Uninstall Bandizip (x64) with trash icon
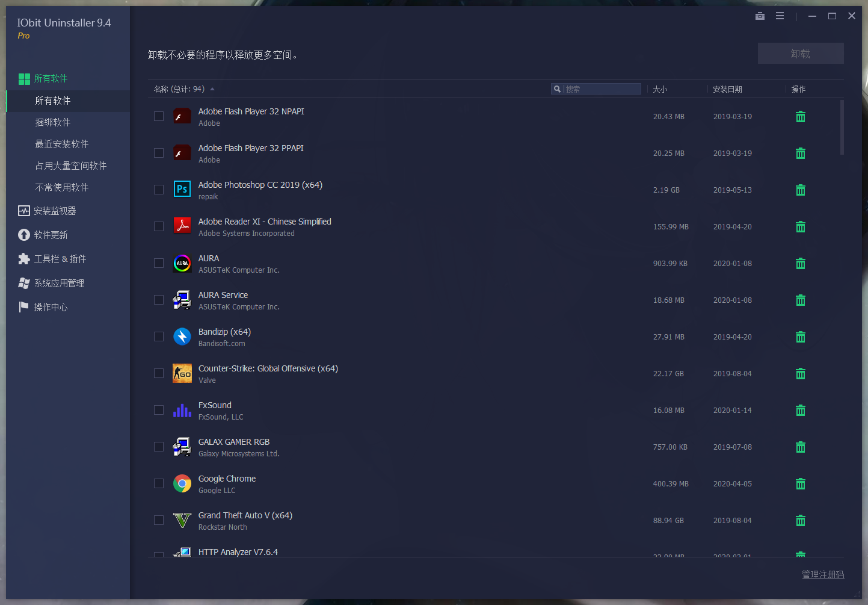The width and height of the screenshot is (868, 605). [x=801, y=337]
